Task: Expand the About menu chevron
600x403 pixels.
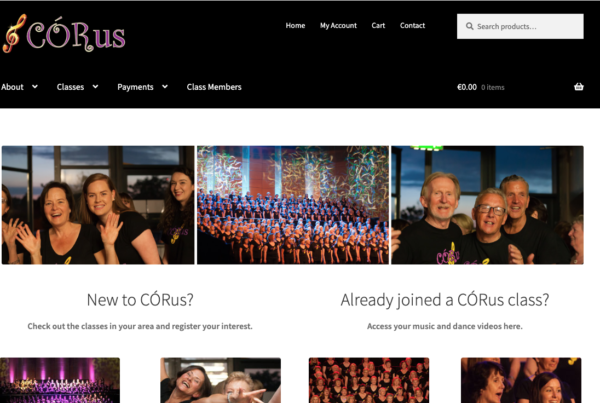Action: (x=35, y=87)
